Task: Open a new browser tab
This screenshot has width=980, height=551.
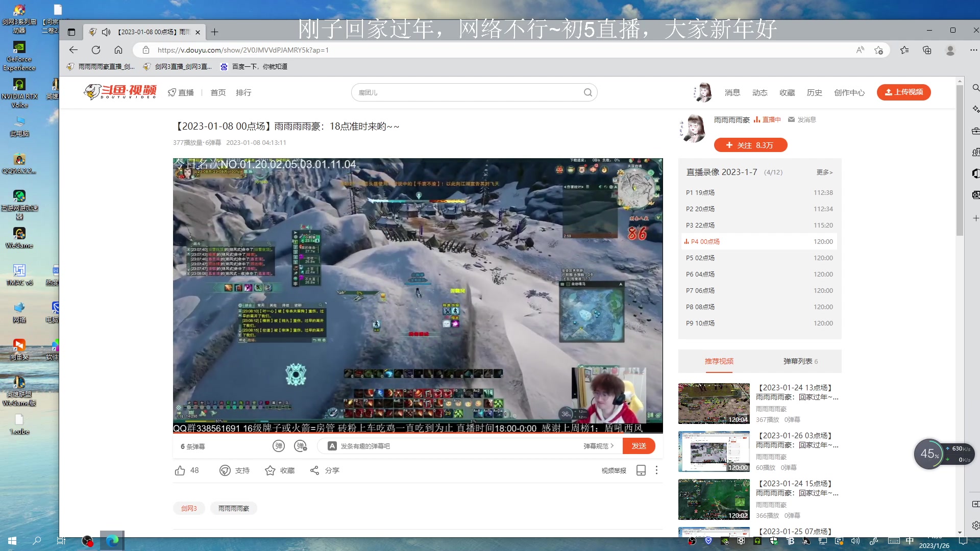Action: (x=215, y=32)
